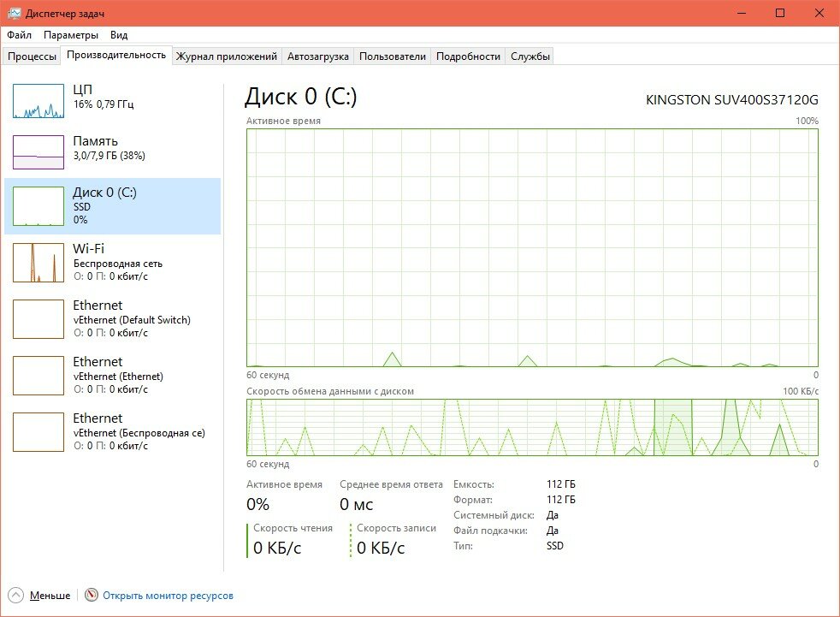Select the Память usage graph thumbnail
The width and height of the screenshot is (840, 617).
coord(38,152)
